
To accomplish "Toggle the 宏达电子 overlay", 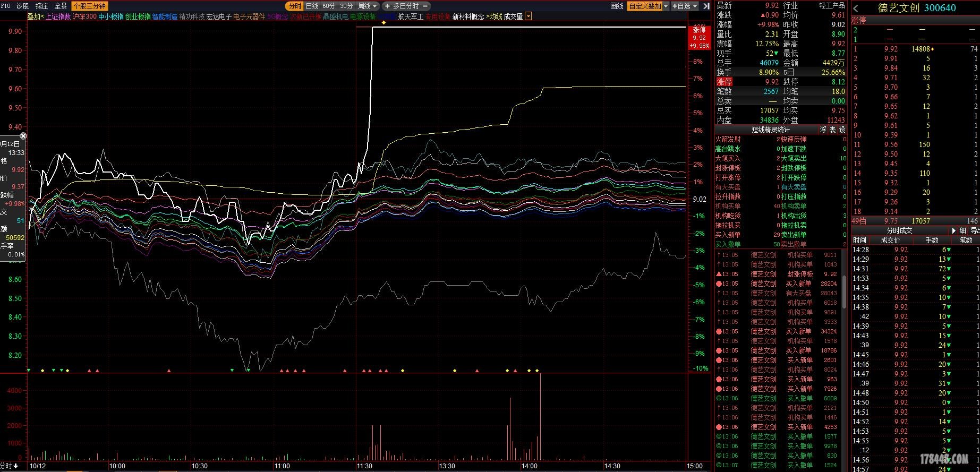I will point(219,16).
